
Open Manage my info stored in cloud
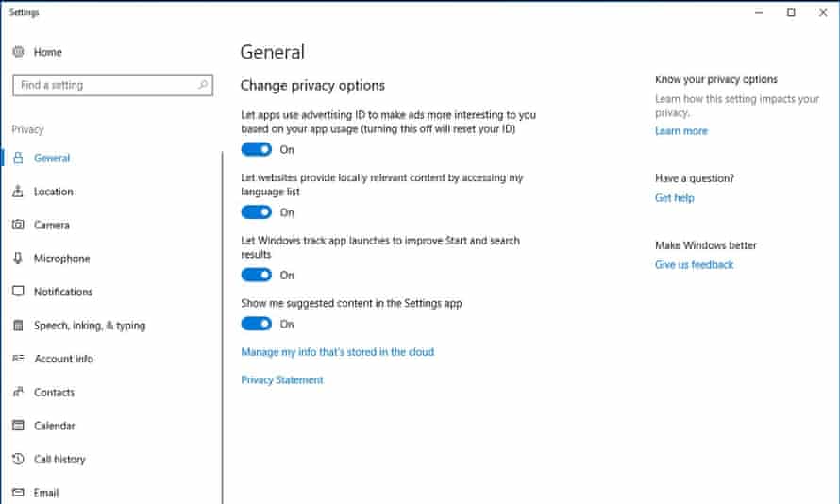337,352
